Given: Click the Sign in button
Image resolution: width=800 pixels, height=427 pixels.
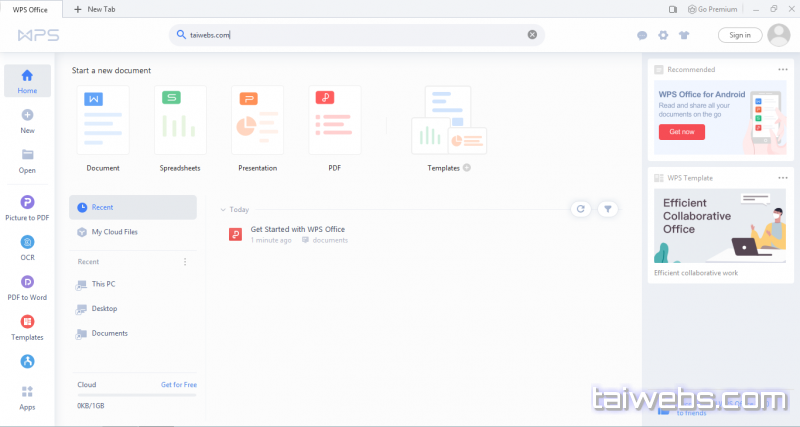Looking at the screenshot, I should 740,35.
